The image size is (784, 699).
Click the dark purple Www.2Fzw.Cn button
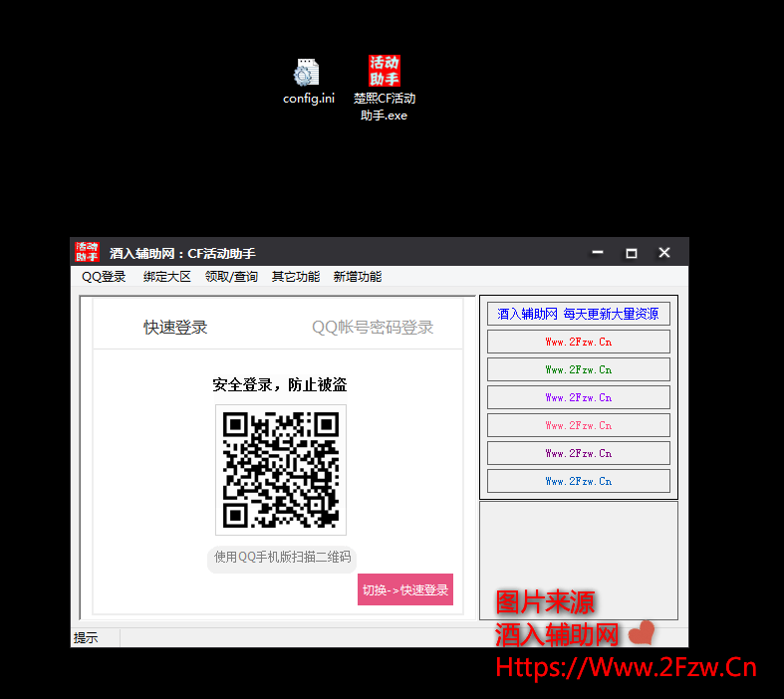[579, 454]
